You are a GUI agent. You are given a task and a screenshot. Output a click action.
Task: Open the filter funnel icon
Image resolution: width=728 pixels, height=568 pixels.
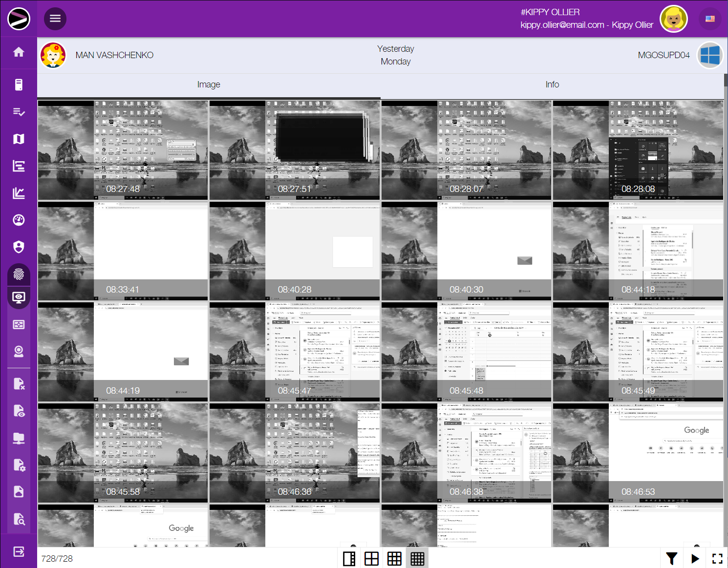tap(672, 558)
